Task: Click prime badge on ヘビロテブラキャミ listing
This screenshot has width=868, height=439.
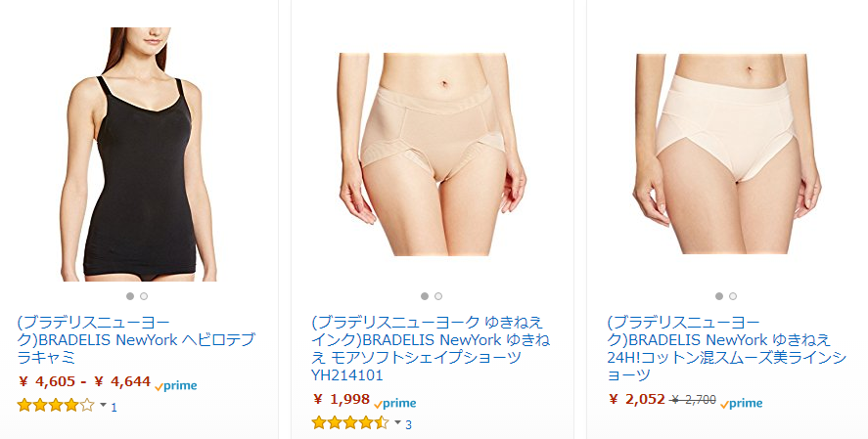Action: (175, 386)
